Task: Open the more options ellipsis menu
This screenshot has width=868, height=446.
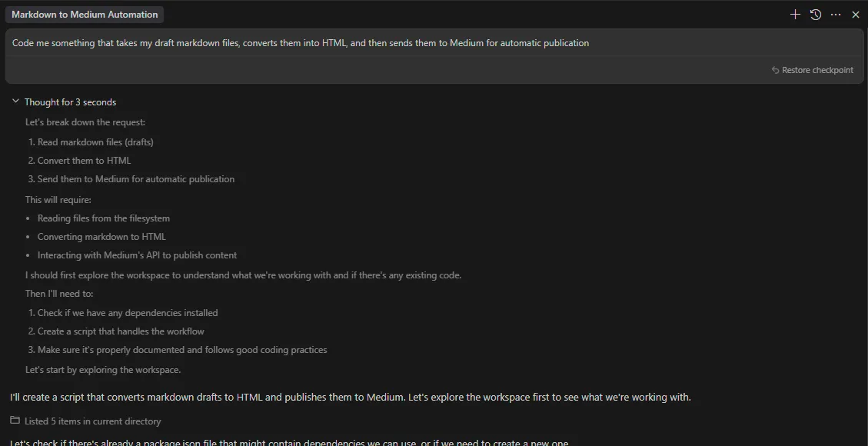Action: 836,15
